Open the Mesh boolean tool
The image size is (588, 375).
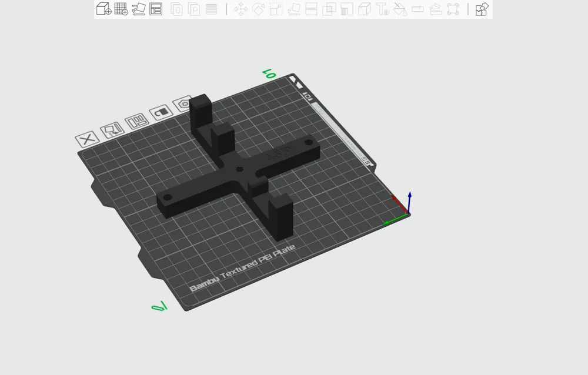pos(329,9)
